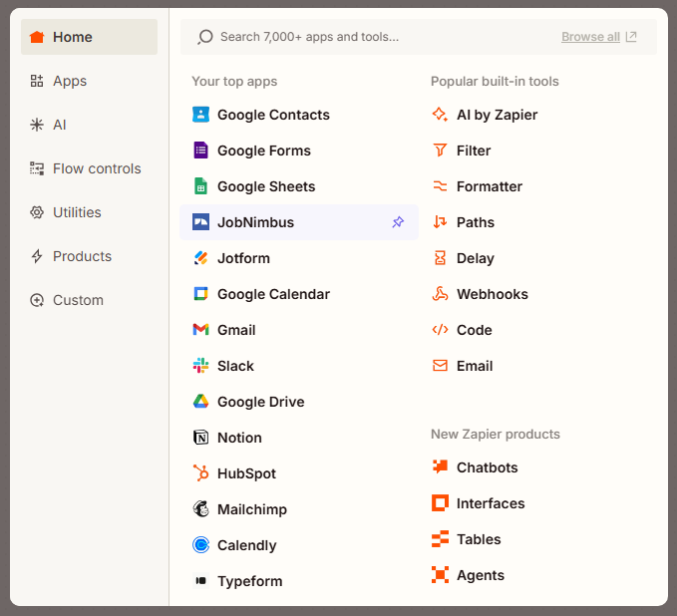
Task: Open the Flow controls category
Action: (x=90, y=168)
